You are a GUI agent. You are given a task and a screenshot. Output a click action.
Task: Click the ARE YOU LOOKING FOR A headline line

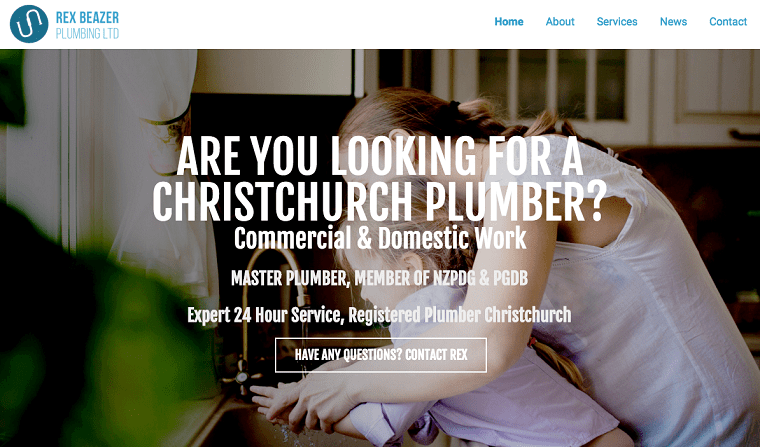pos(380,157)
